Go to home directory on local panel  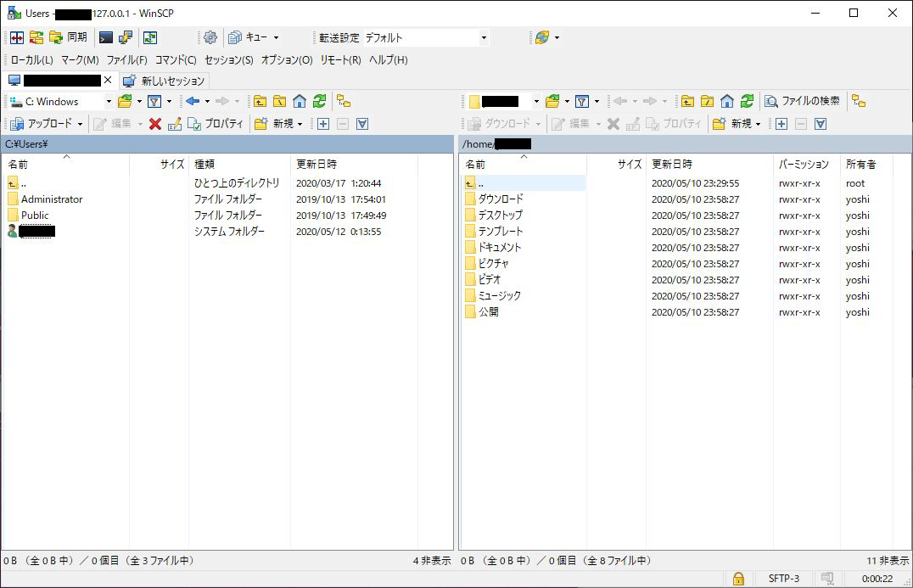[x=300, y=101]
